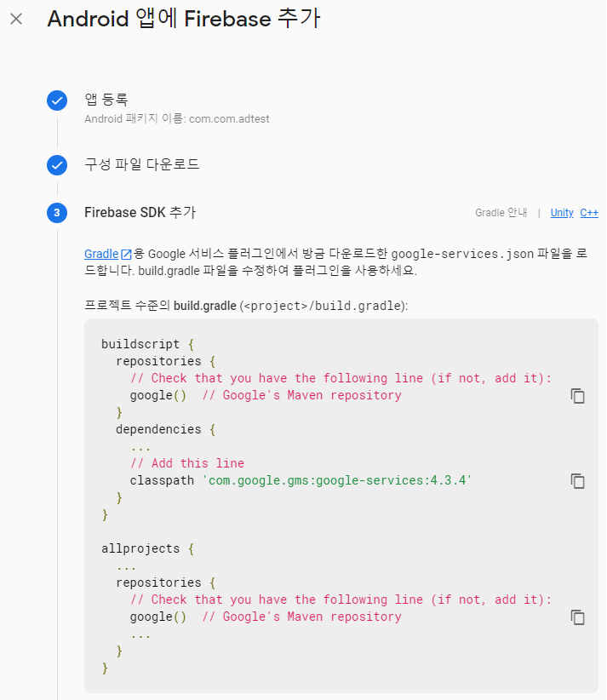
Task: Select the Gradle 안내 tab
Action: pyautogui.click(x=501, y=213)
